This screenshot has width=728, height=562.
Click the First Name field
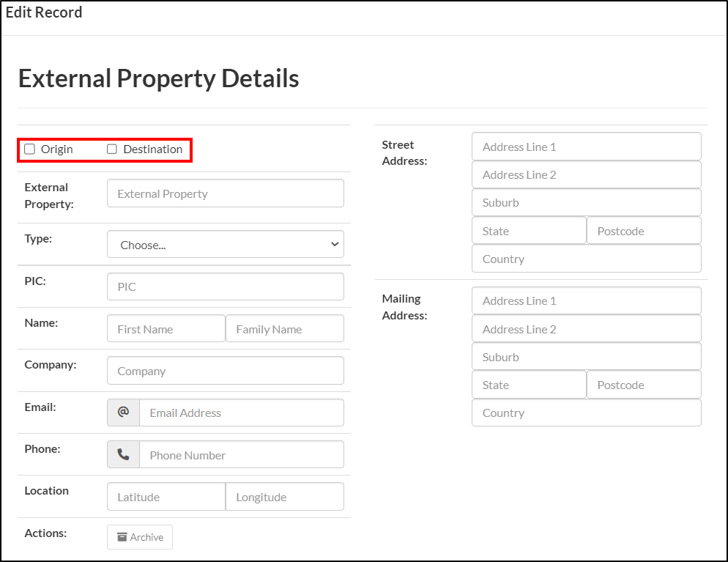pos(165,328)
